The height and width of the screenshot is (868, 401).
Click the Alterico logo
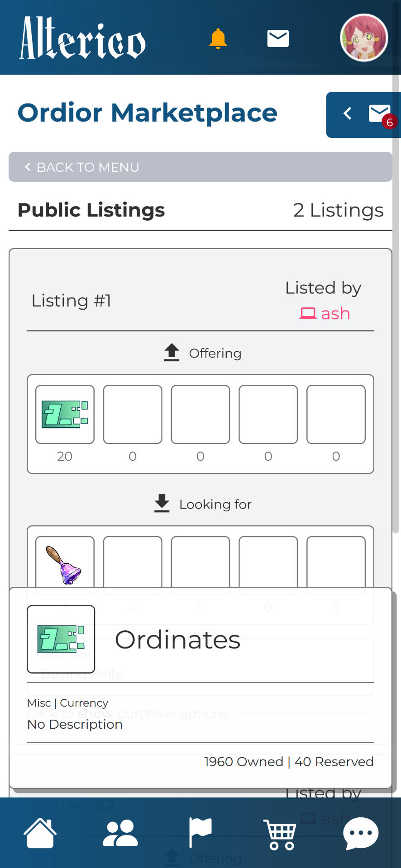82,38
